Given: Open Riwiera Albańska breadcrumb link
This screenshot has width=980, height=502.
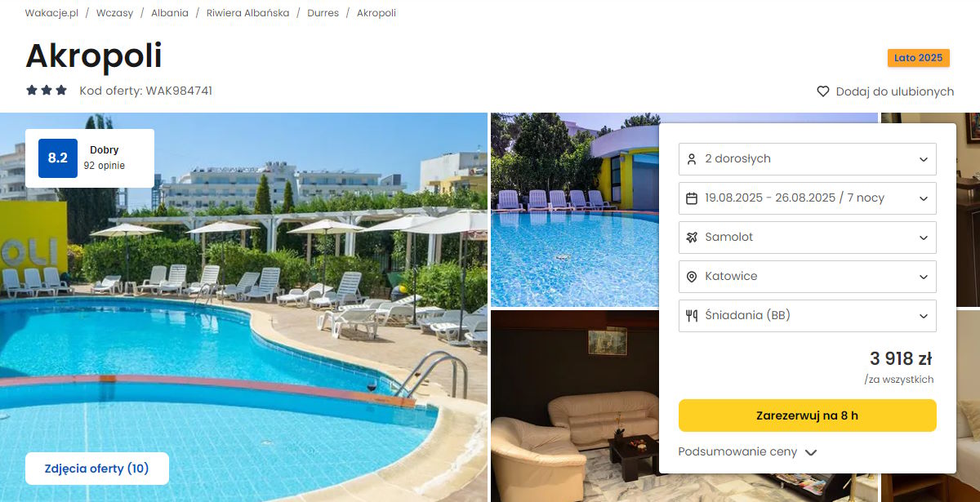Looking at the screenshot, I should [247, 13].
